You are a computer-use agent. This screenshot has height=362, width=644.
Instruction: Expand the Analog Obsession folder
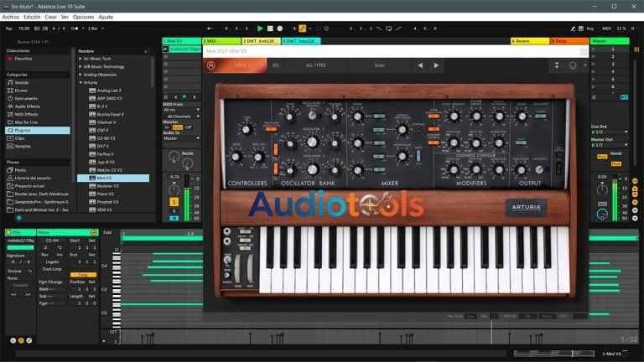pos(80,75)
